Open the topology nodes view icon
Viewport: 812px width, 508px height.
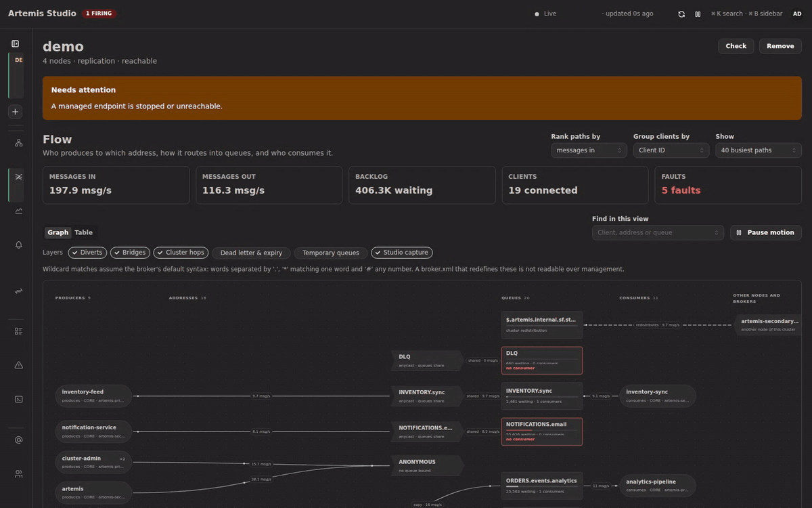point(19,143)
